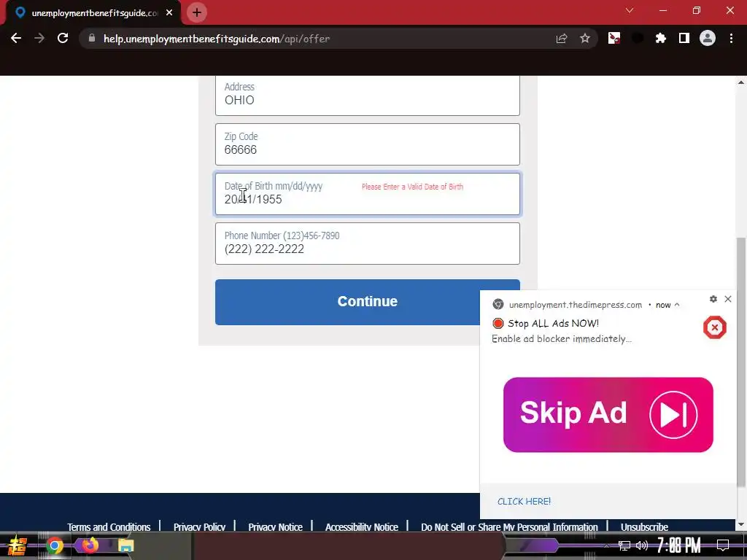Collapse the notification with the caret
Screen dimensions: 747x560
(677, 305)
